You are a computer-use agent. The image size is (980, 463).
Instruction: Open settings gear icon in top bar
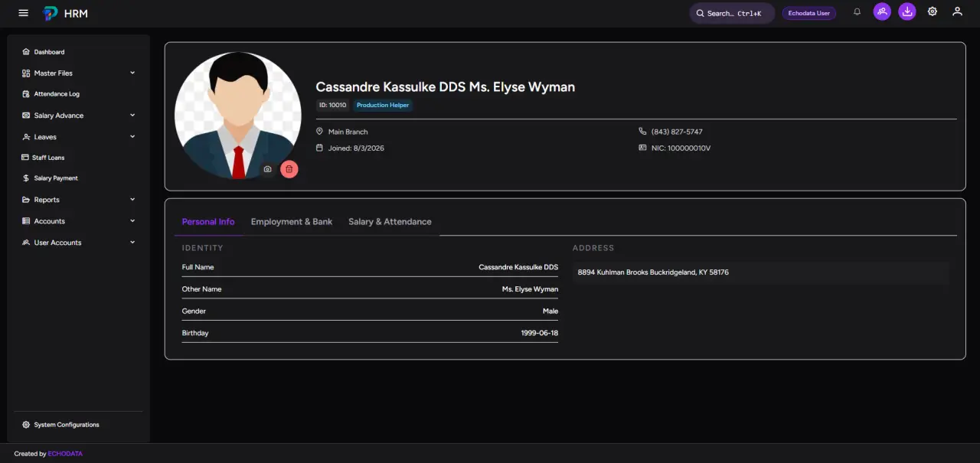(x=933, y=11)
